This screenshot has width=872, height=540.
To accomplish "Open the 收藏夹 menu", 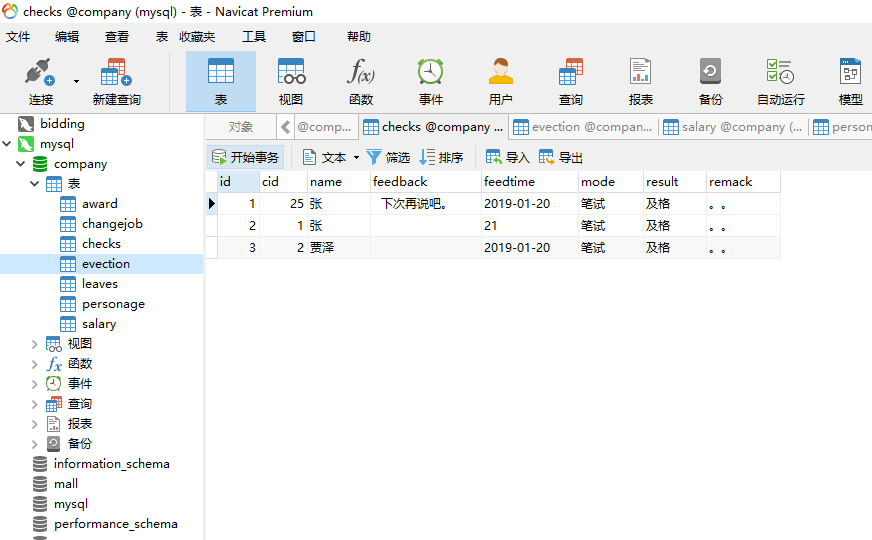I will 197,37.
